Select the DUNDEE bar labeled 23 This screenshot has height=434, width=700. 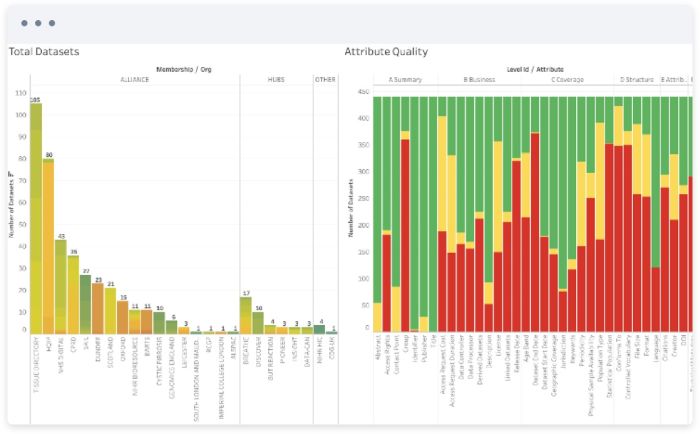coord(98,309)
